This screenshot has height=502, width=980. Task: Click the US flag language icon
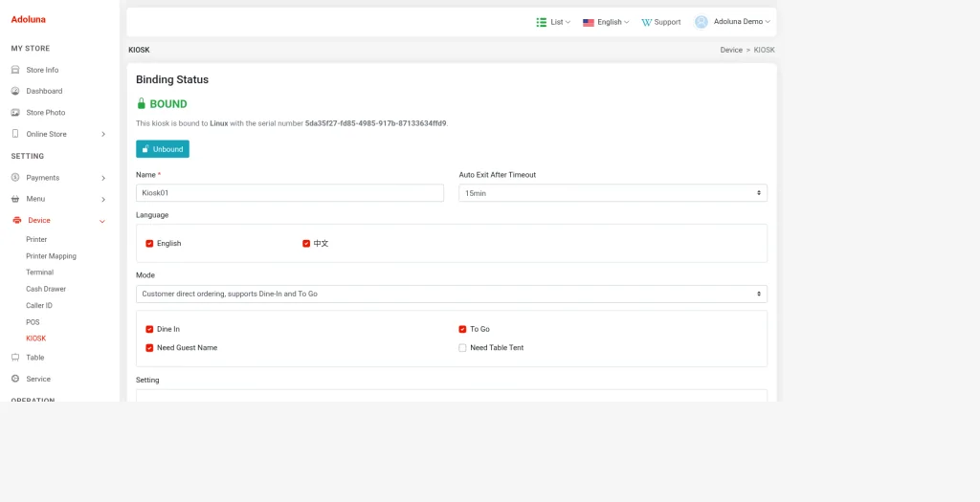click(x=589, y=22)
